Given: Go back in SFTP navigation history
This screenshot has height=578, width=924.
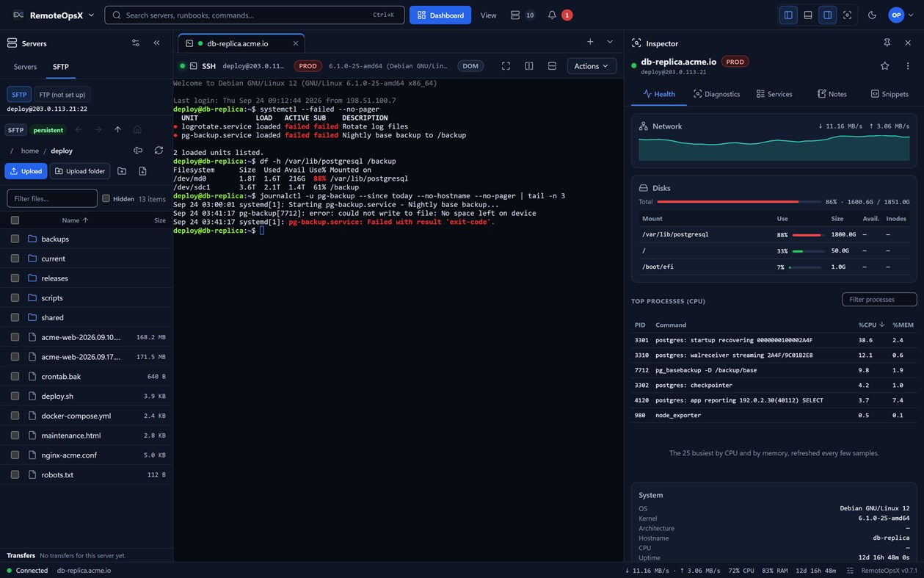Looking at the screenshot, I should coord(79,130).
